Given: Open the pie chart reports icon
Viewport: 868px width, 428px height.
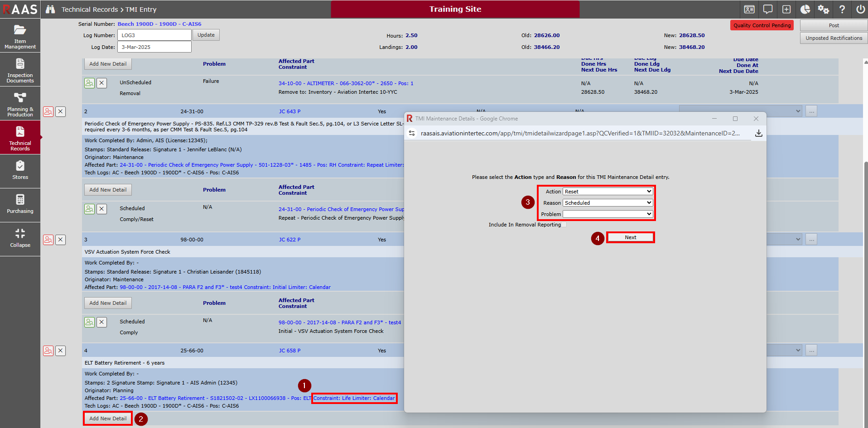Looking at the screenshot, I should (805, 10).
